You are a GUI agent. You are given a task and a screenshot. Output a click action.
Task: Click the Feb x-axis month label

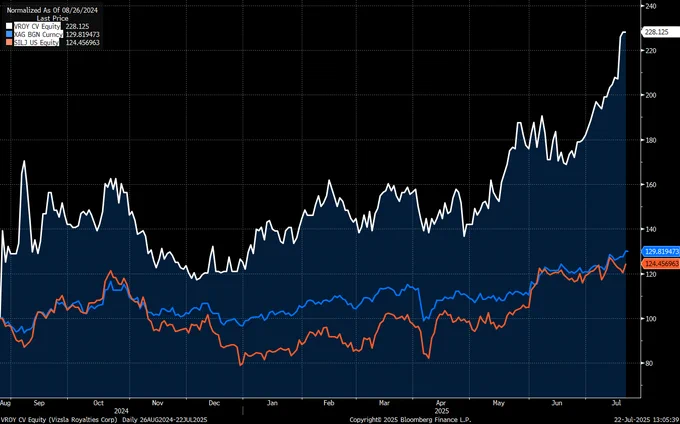[x=329, y=403]
